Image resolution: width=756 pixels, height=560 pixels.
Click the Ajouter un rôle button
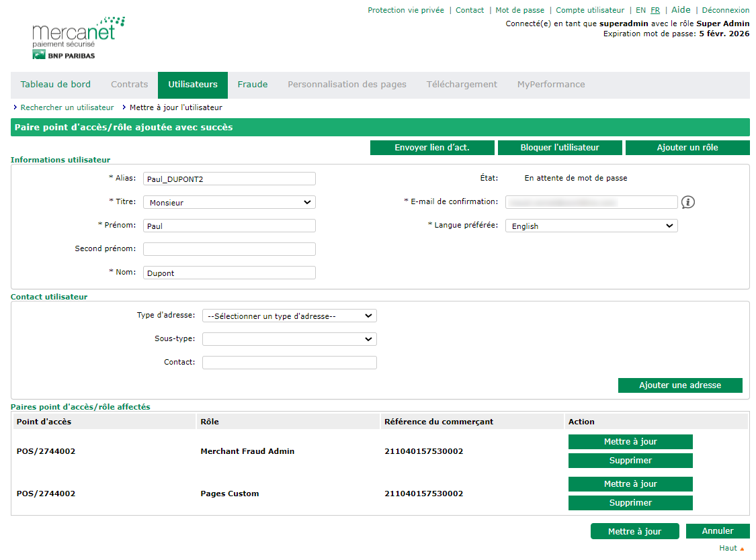click(x=687, y=148)
